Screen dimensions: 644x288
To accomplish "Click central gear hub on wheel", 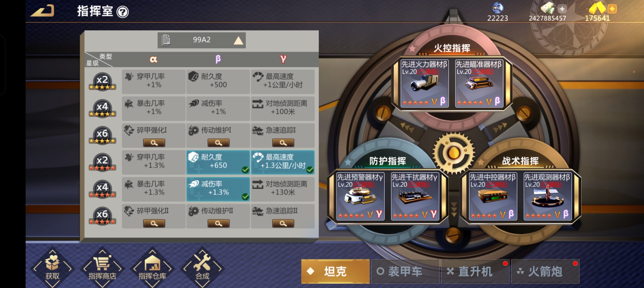I will click(x=453, y=153).
